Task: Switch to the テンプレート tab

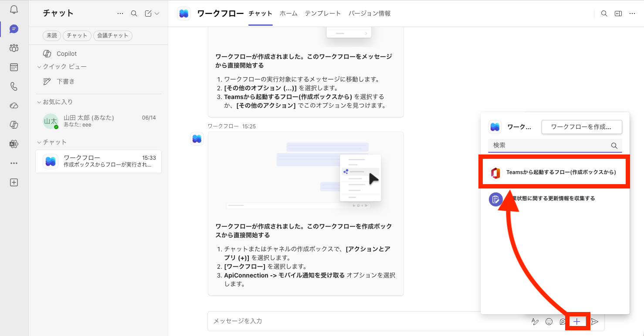Action: [323, 14]
